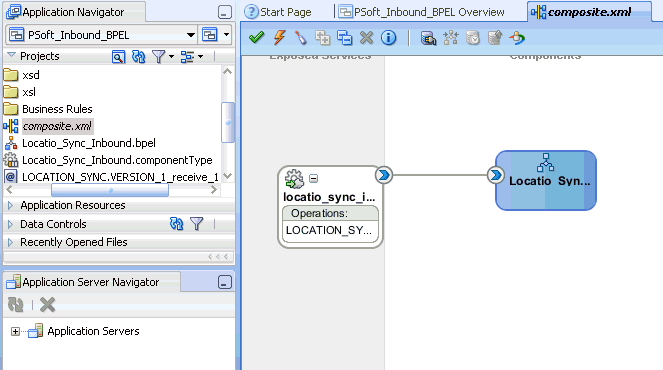Click the orange-green refresh icon in the composite toolbar
Image resolution: width=663 pixels, height=370 pixels.
click(517, 38)
